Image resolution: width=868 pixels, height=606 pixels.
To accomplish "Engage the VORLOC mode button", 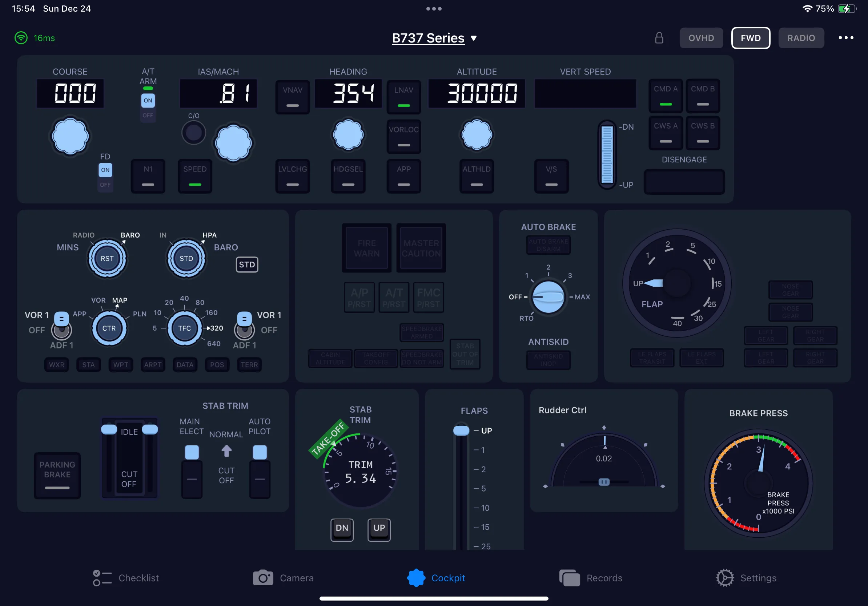I will (x=403, y=136).
